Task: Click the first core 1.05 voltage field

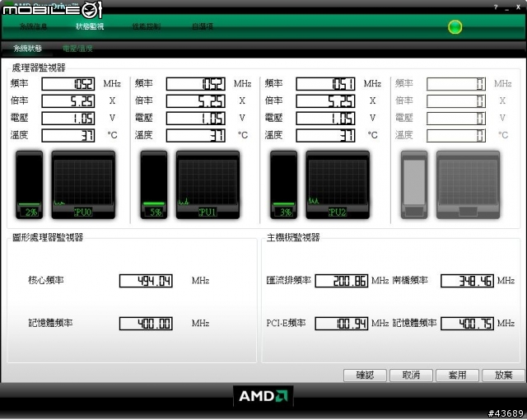Action: pyautogui.click(x=68, y=119)
